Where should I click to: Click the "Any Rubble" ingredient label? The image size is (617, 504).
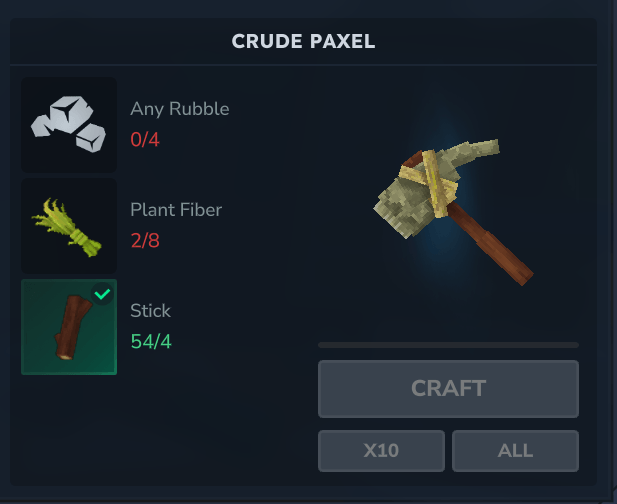point(180,109)
